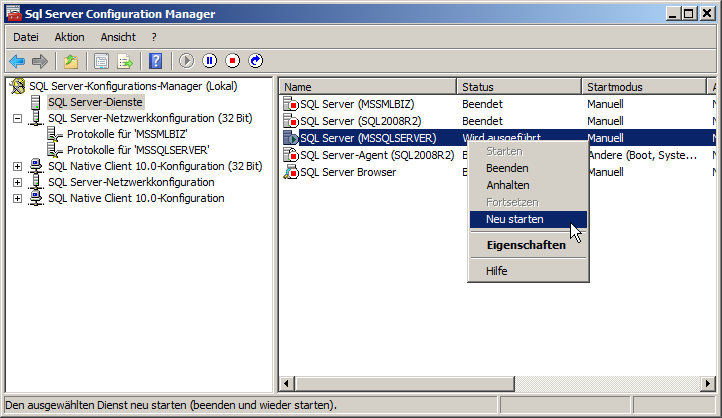Click the SQL Server-Agent (SQL2008R2) icon
Viewport: 722px width, 418px height.
tap(291, 155)
